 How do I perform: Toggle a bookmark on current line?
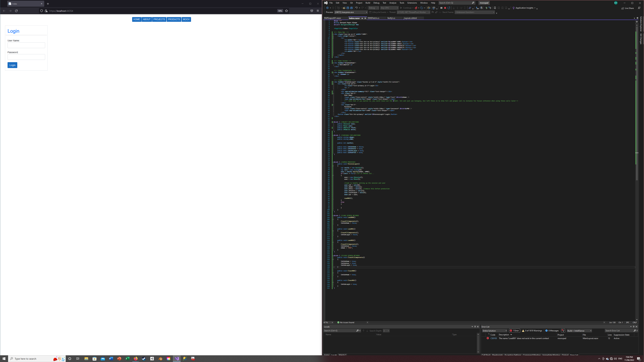pos(495,8)
